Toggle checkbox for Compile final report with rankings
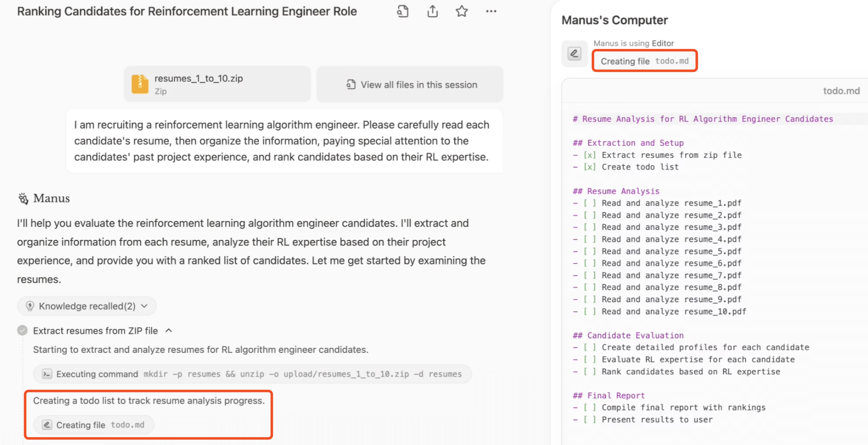868x445 pixels. (x=590, y=408)
